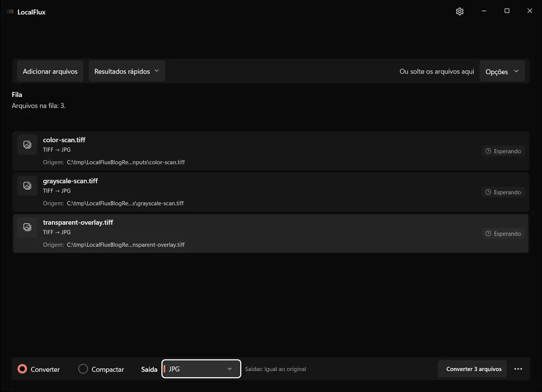Click the Esperando status of color-scan.tiff

(503, 151)
